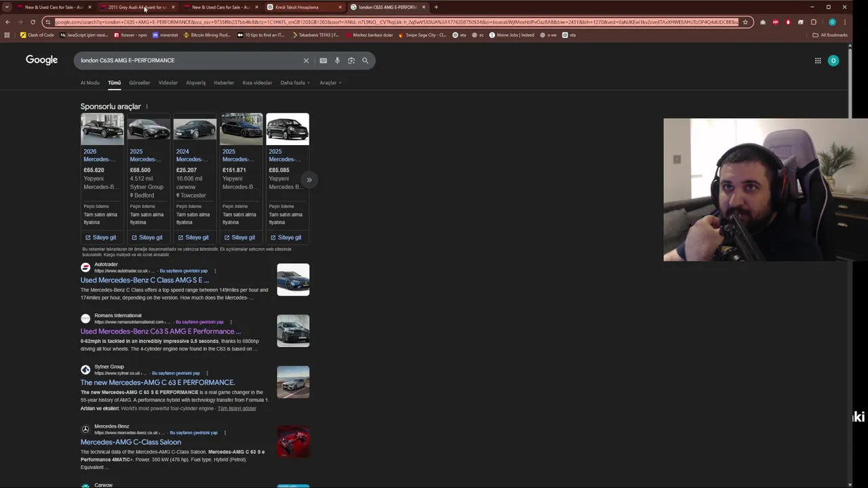Screen dimensions: 868x488
Task: Clear the Google search box text
Action: [306, 60]
